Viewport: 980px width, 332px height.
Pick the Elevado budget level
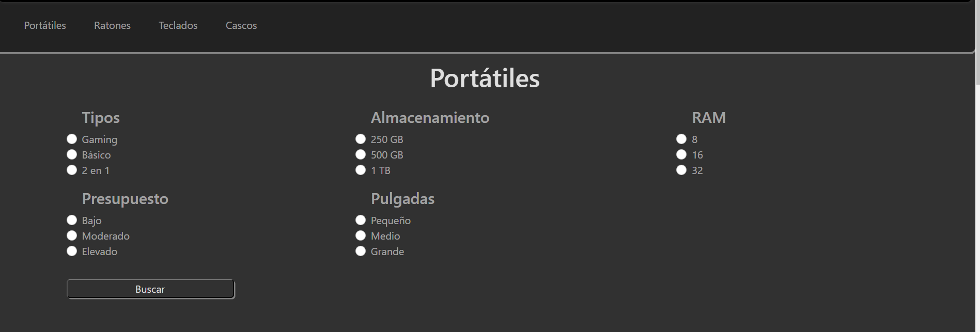(x=72, y=251)
